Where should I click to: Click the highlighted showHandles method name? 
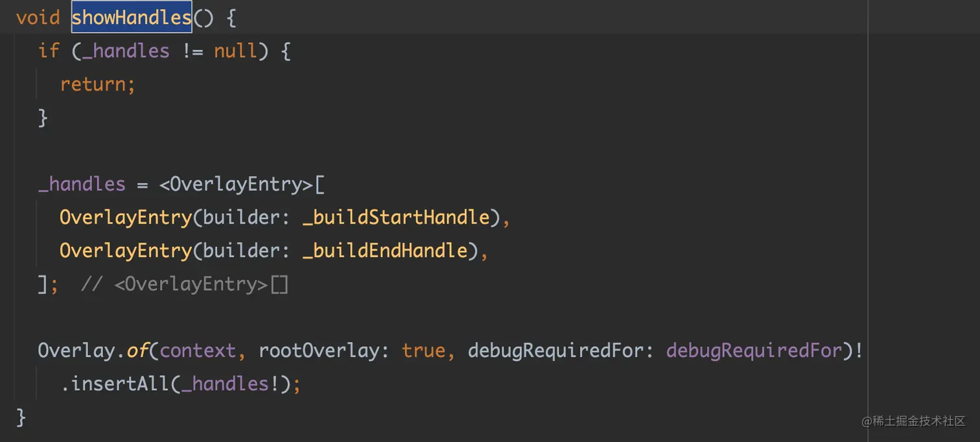pyautogui.click(x=132, y=17)
